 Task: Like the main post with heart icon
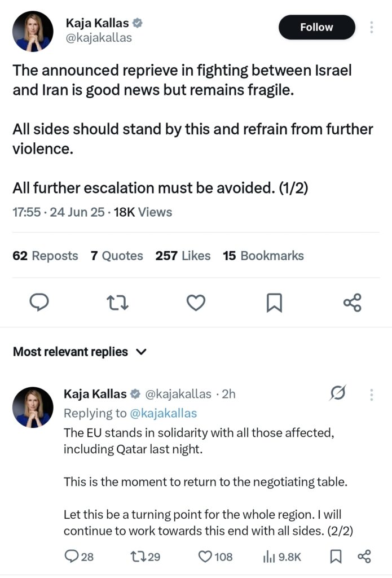196,303
